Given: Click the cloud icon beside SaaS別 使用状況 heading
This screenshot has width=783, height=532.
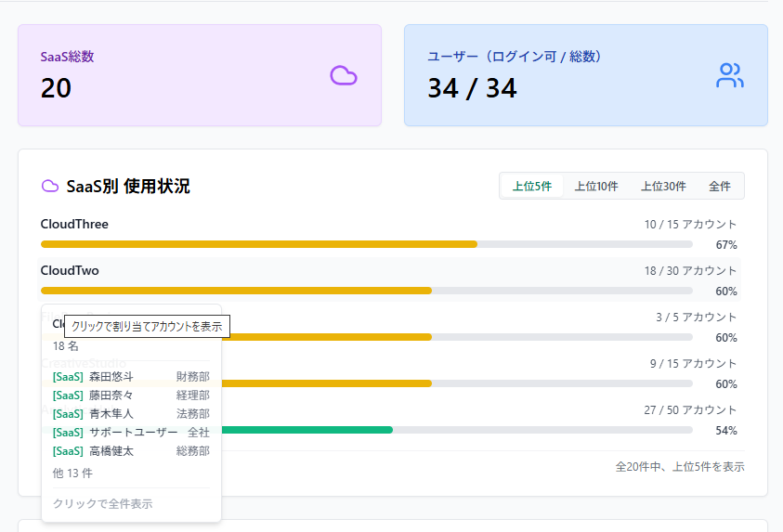Looking at the screenshot, I should point(50,186).
